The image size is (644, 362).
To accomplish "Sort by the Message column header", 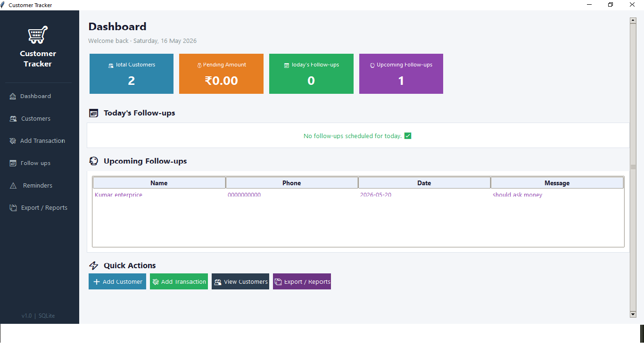I will 557,183.
